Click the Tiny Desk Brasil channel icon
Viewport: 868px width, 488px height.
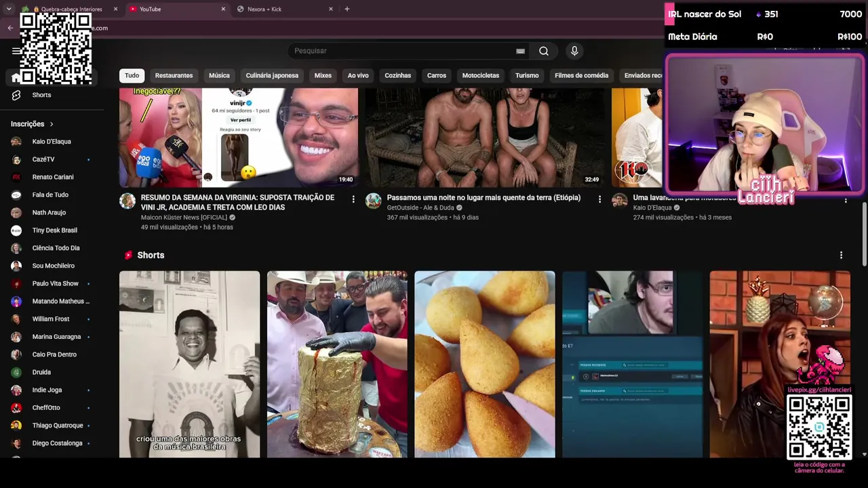(x=16, y=230)
